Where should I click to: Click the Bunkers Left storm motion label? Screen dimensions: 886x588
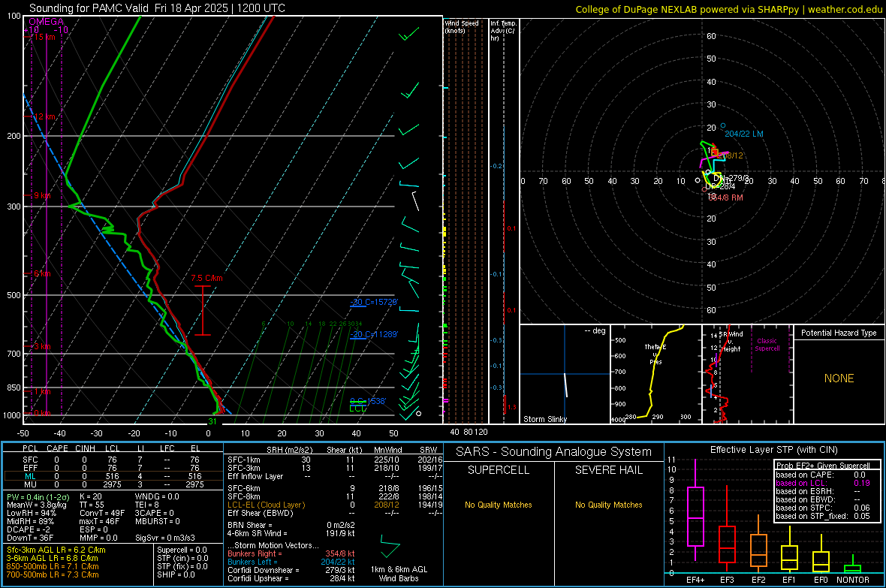click(252, 562)
